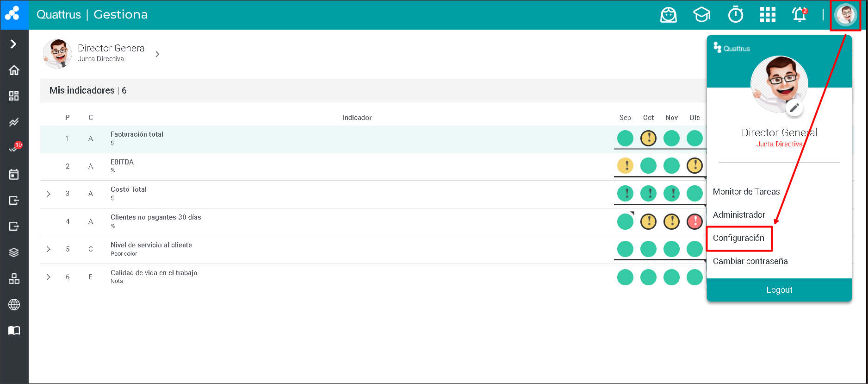Click the tasks checkmark icon with badge 10
Image resolution: width=868 pixels, height=384 pixels.
14,148
